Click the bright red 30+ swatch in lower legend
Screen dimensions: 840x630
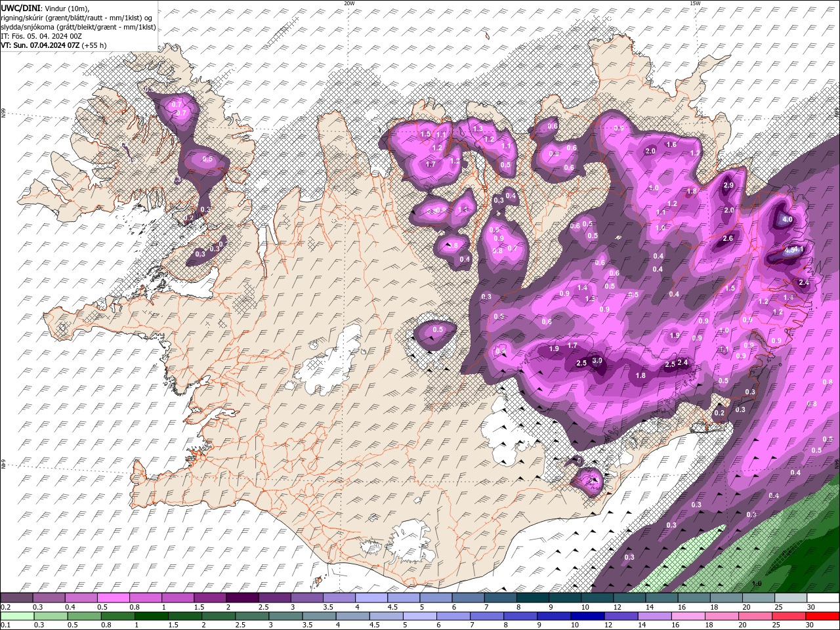click(822, 616)
